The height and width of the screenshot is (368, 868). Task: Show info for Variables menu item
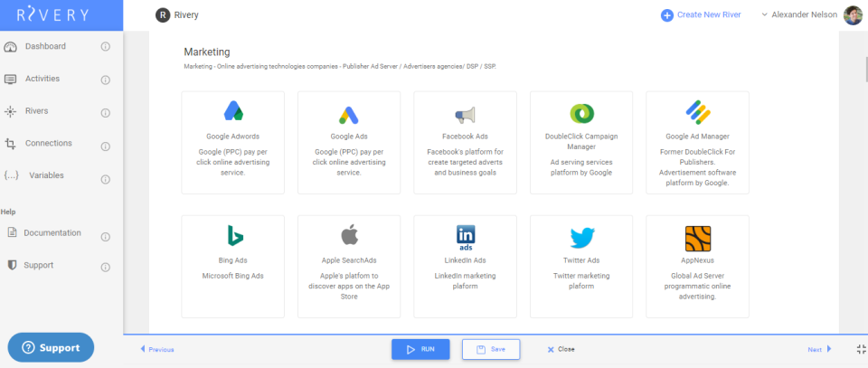pyautogui.click(x=105, y=179)
